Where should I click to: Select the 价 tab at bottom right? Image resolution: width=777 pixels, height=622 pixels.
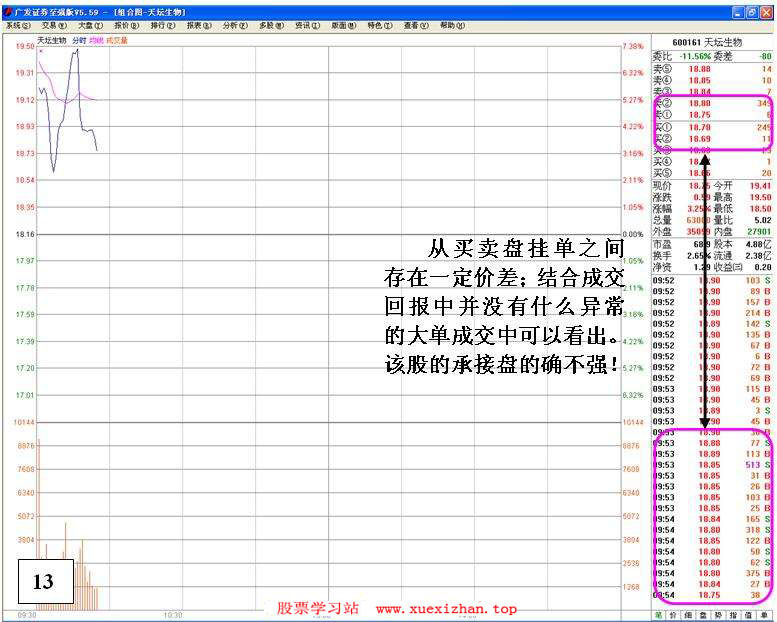coord(673,616)
